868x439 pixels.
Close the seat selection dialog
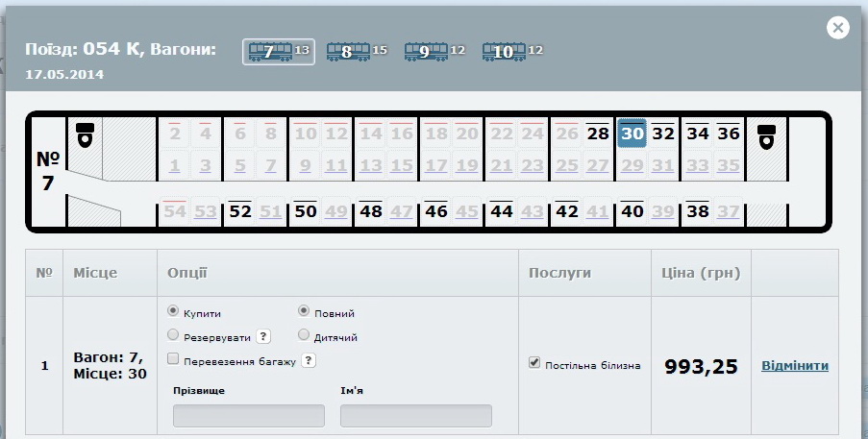click(x=838, y=28)
